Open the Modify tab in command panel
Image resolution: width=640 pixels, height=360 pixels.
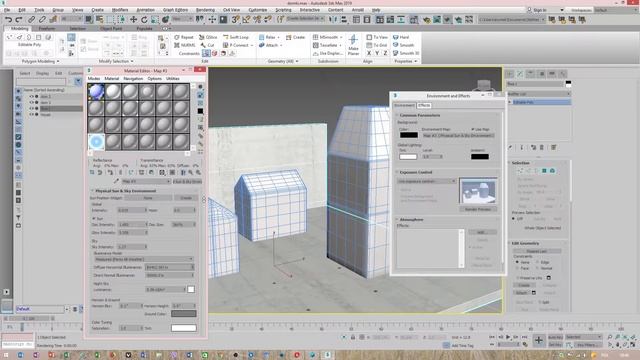click(x=520, y=74)
